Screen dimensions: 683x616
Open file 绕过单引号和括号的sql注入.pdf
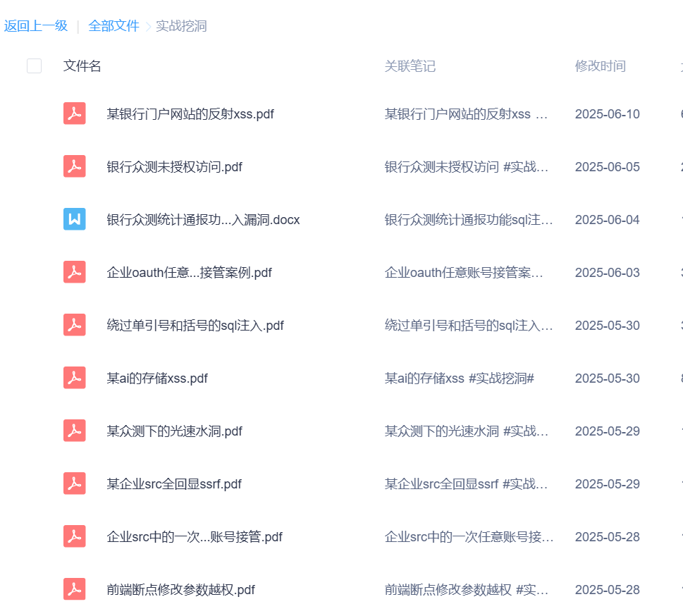[195, 325]
